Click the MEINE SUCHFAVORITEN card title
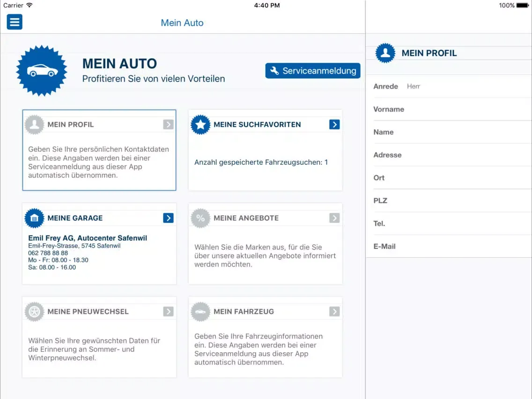Screen dimensions: 532x399 tap(257, 125)
